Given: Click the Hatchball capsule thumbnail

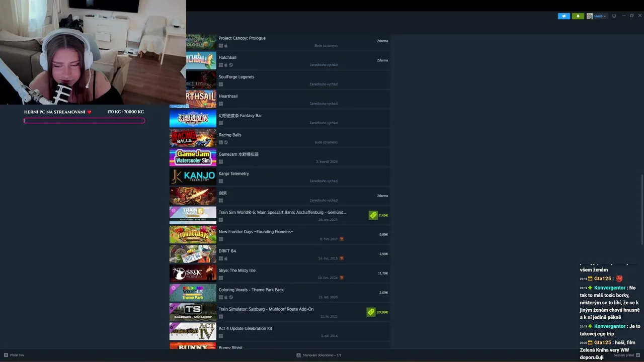Looking at the screenshot, I should click(201, 60).
